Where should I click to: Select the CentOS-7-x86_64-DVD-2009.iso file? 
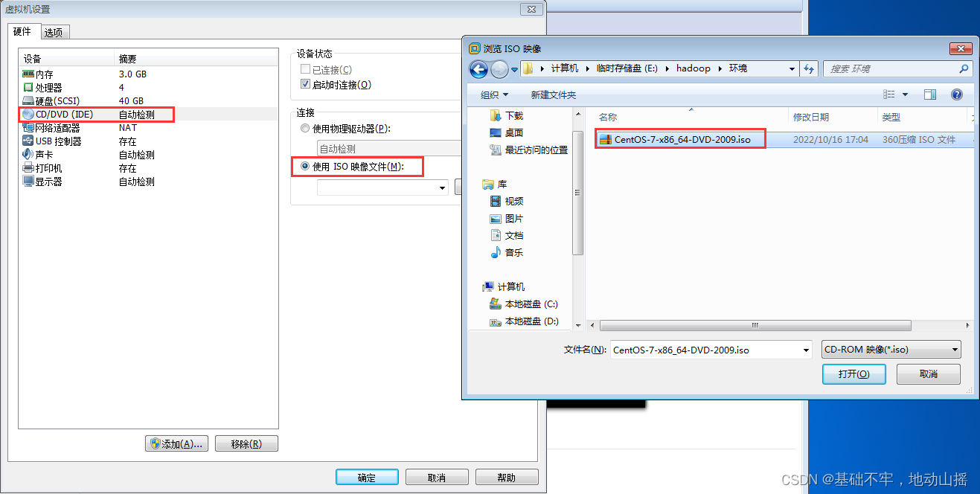682,139
